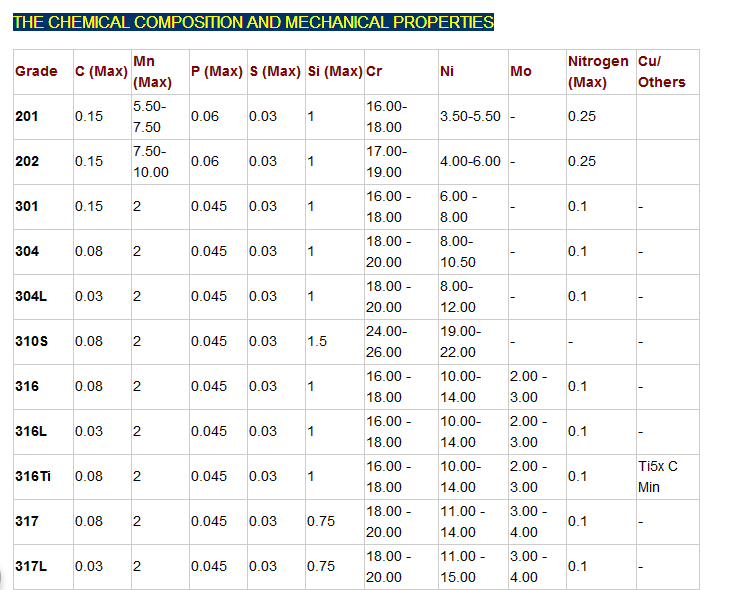Click P value '0.06' in 201 row
748x590 pixels.
(205, 116)
